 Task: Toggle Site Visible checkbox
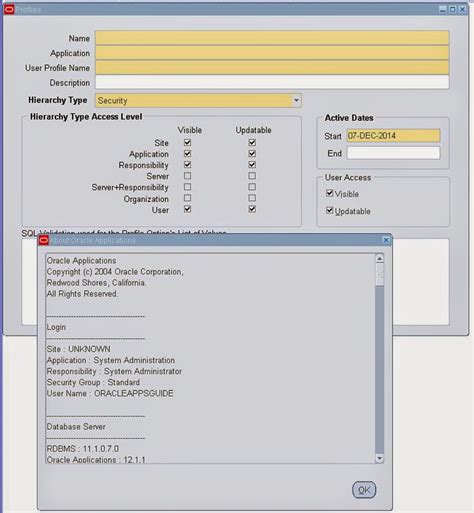click(x=187, y=142)
